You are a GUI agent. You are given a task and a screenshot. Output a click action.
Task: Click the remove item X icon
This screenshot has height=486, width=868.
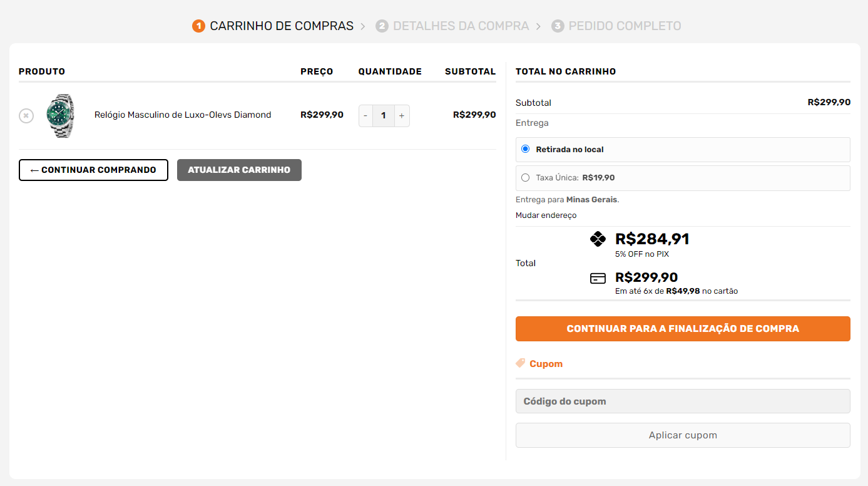coord(26,115)
